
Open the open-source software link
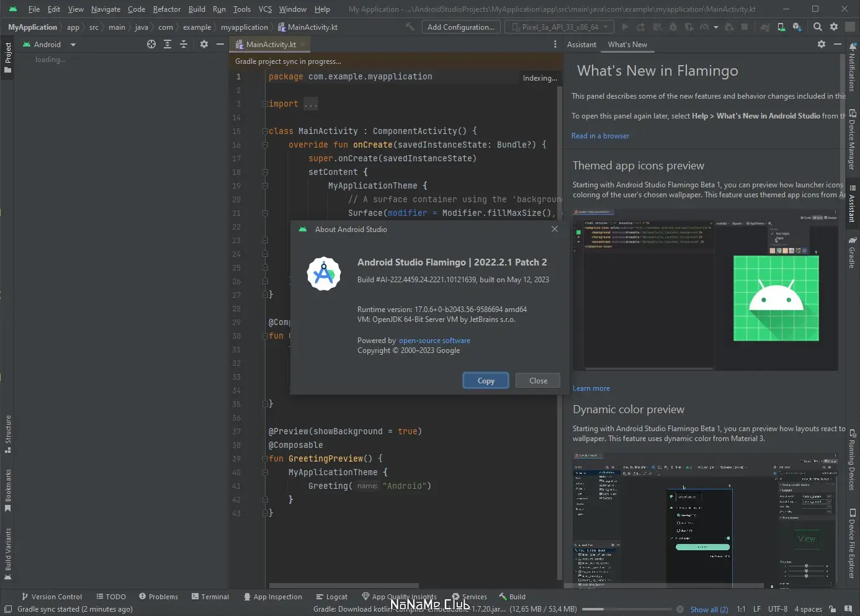coord(434,341)
